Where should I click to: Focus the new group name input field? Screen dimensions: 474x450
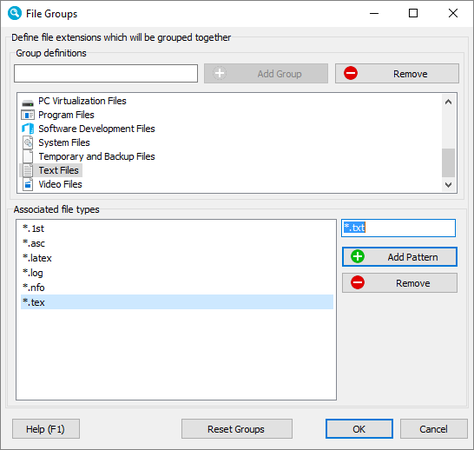(106, 73)
